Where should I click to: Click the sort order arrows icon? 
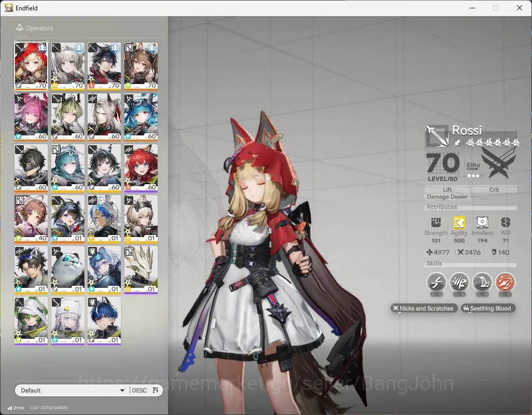156,390
